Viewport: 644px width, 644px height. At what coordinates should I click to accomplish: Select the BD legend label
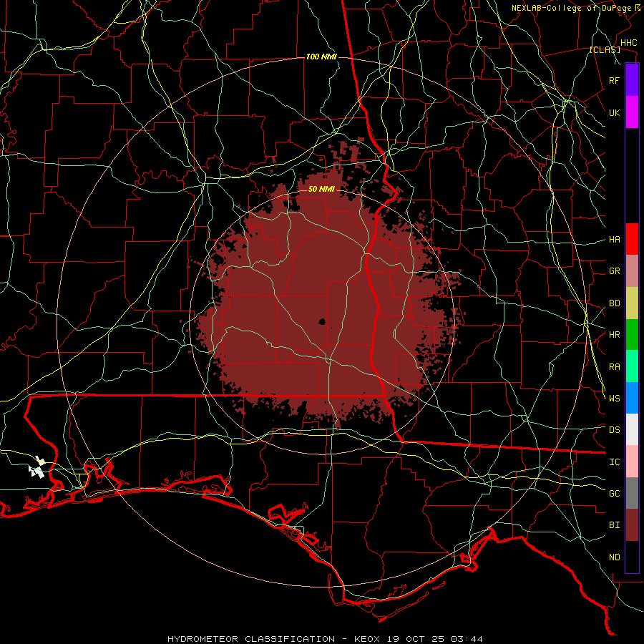point(614,303)
